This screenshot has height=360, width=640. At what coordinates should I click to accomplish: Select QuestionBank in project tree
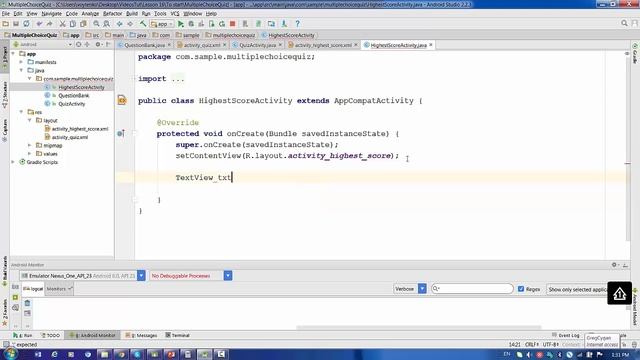point(73,96)
